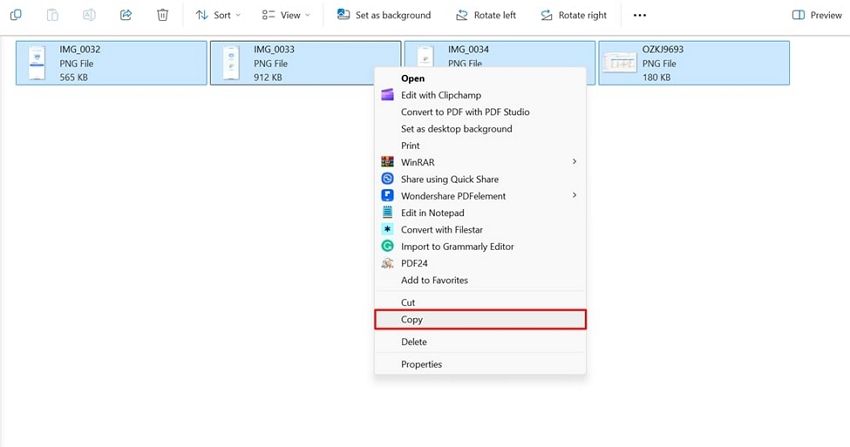
Task: Click the Delete trash can icon
Action: pyautogui.click(x=162, y=15)
